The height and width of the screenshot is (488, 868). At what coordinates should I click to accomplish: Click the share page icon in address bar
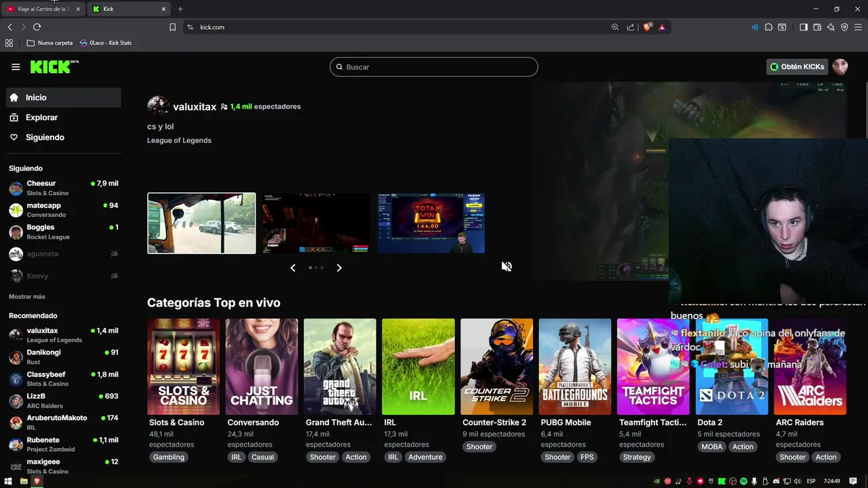coord(631,27)
